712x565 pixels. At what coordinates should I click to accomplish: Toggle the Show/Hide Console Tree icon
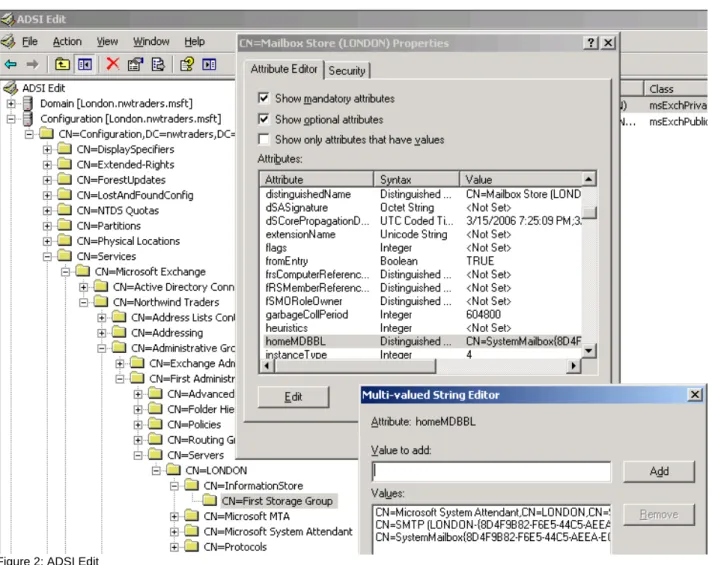pos(85,64)
